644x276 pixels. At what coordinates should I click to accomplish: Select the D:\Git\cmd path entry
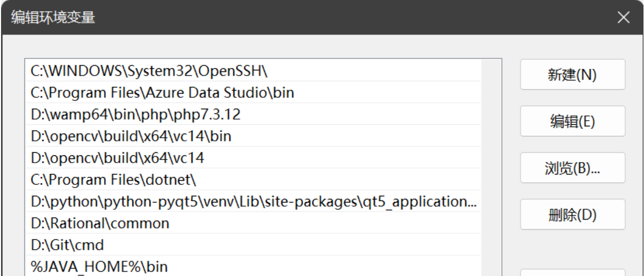pos(67,244)
